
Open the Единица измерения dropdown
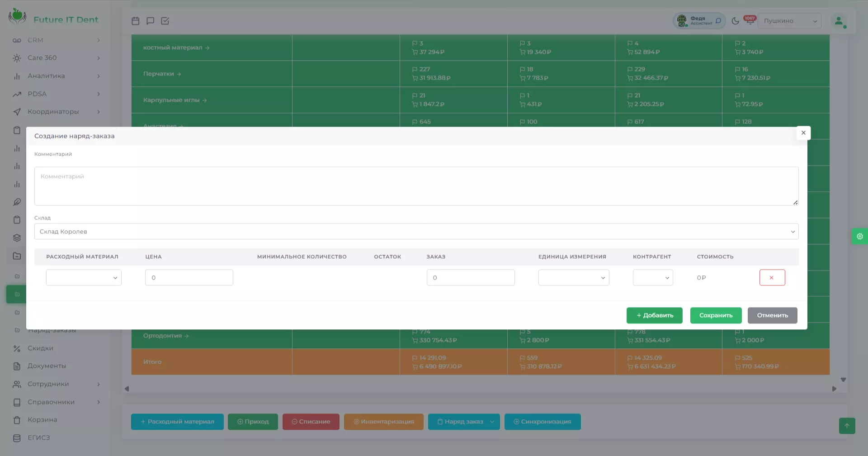tap(574, 277)
